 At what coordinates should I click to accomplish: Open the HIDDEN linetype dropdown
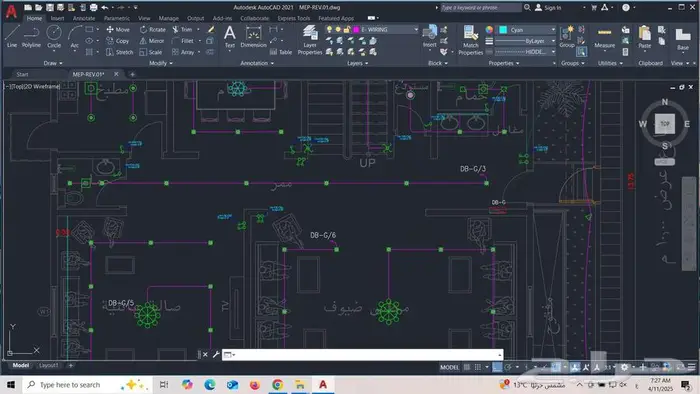(x=553, y=52)
